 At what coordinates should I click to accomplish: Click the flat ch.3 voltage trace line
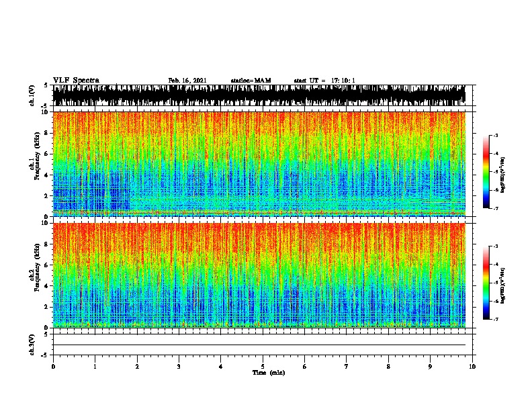(259, 345)
